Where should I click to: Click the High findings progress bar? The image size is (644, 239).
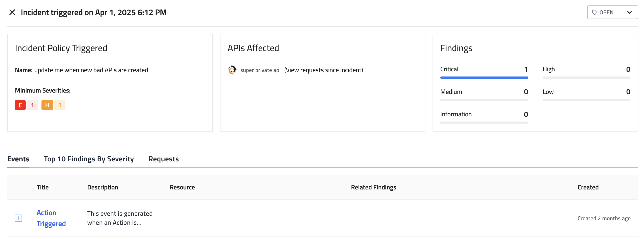(x=586, y=78)
